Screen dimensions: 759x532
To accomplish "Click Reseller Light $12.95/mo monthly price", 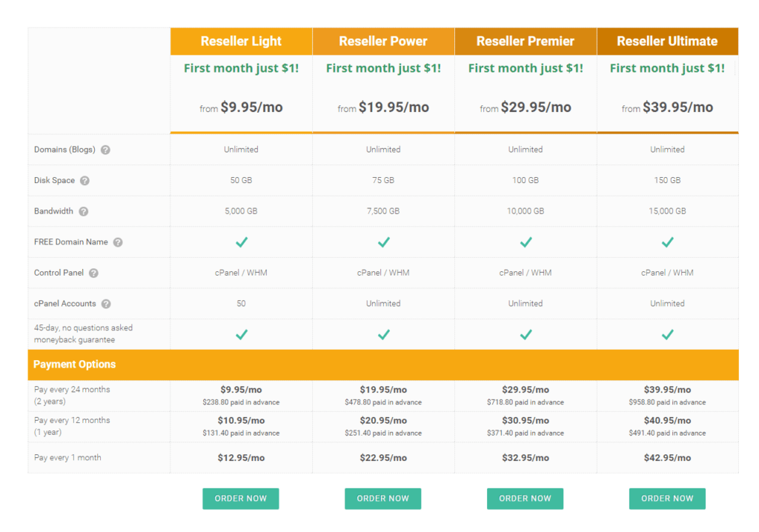I will pyautogui.click(x=241, y=458).
